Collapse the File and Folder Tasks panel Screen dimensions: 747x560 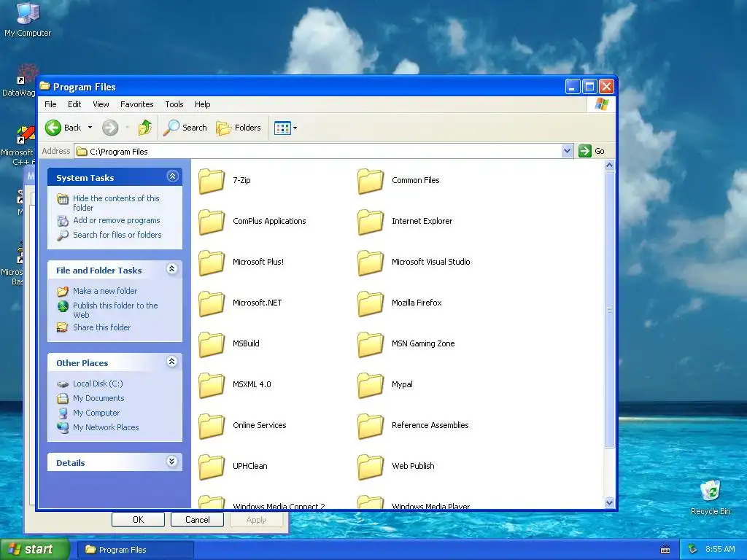coord(172,269)
